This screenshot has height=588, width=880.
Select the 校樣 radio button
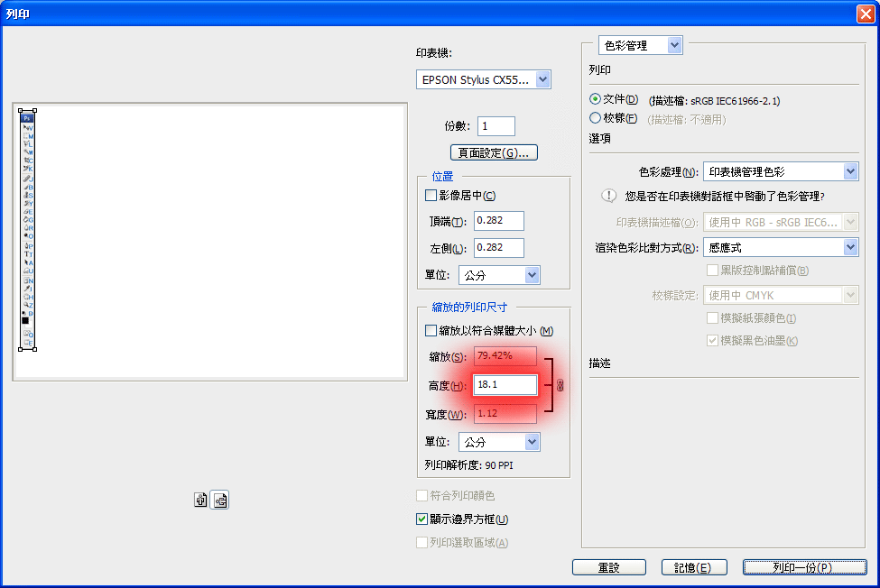[x=595, y=118]
